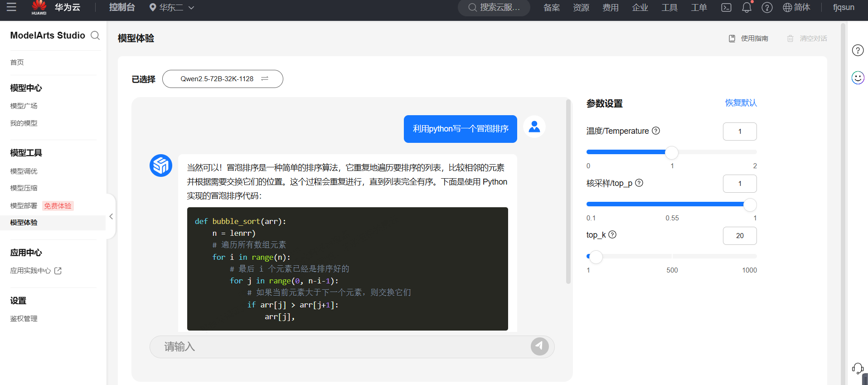Open the 备案 menu
Screen dimensions: 868x385
click(552, 7)
